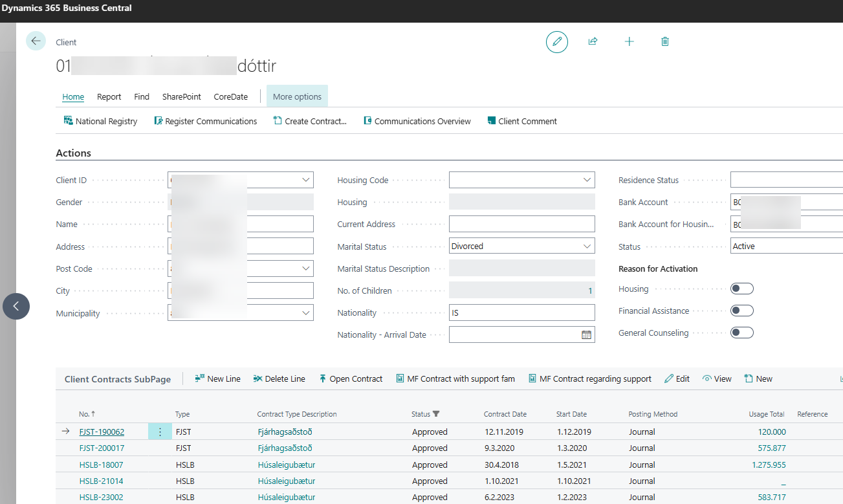Click the pencil edit icon
The image size is (843, 504).
tap(556, 41)
